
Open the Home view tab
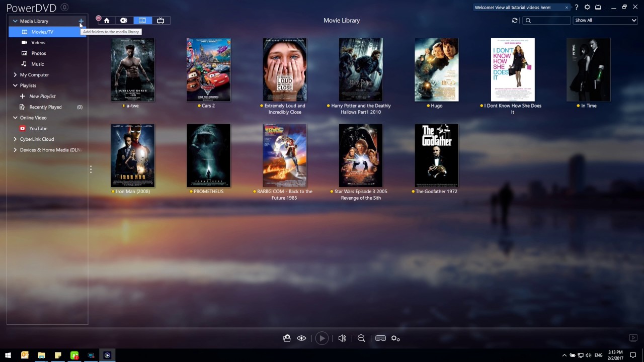pos(107,21)
